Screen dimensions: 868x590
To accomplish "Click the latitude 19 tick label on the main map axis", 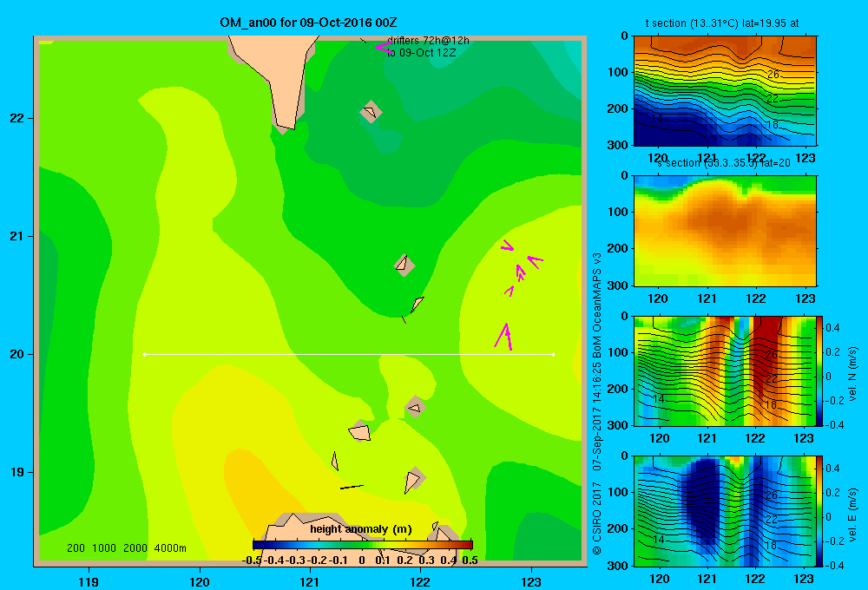I will click(x=17, y=472).
